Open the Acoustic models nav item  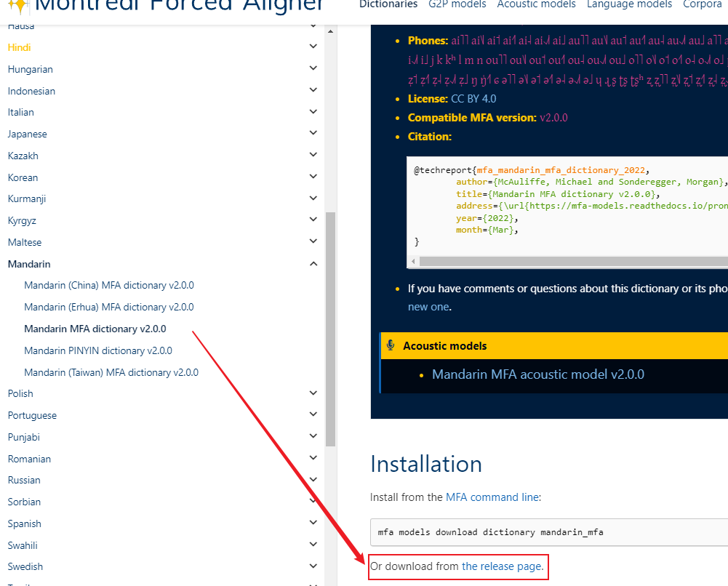tap(536, 4)
